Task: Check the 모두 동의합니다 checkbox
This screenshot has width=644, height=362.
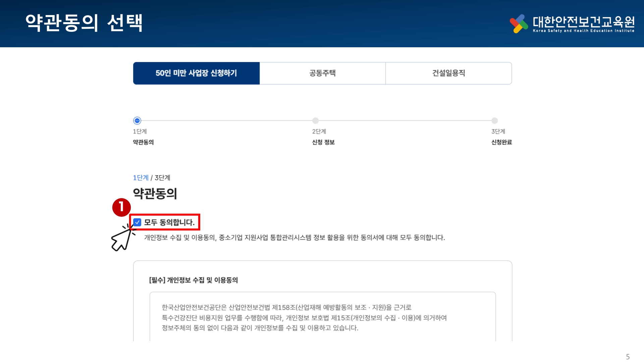Action: pos(137,222)
